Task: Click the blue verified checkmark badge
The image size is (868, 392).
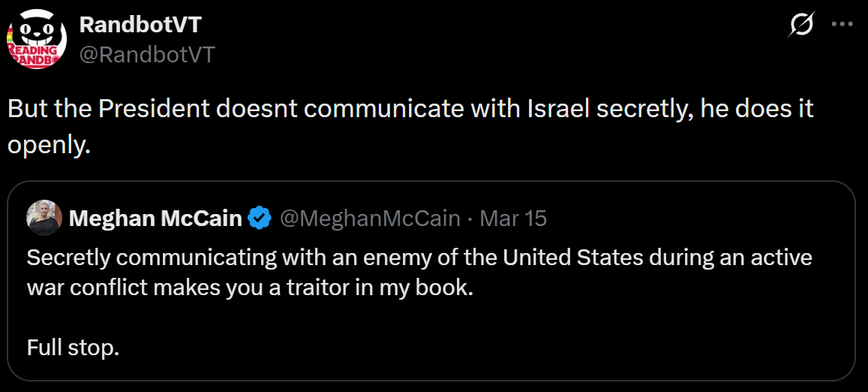Action: (x=260, y=219)
